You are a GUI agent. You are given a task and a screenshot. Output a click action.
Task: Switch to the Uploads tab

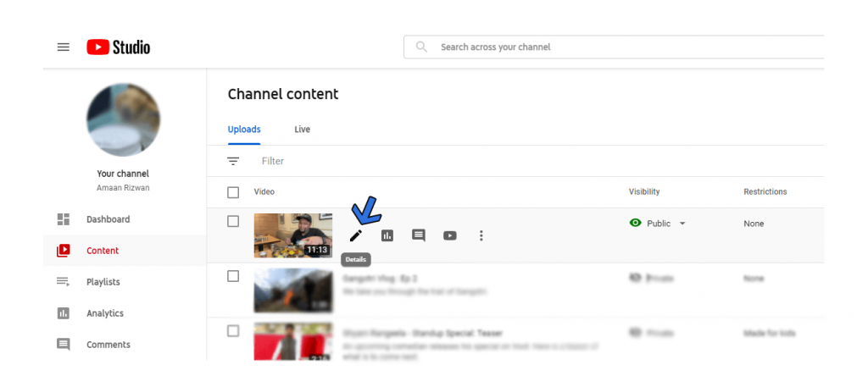(244, 130)
